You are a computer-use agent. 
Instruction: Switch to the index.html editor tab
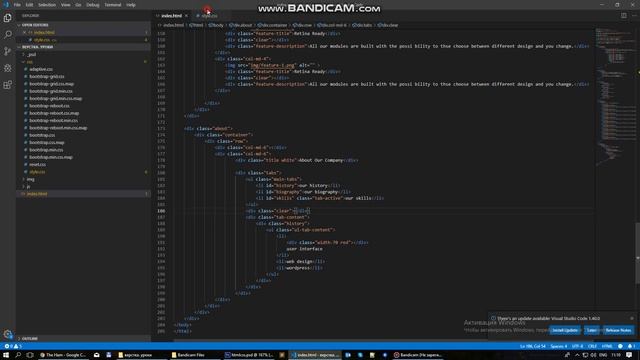coord(171,16)
